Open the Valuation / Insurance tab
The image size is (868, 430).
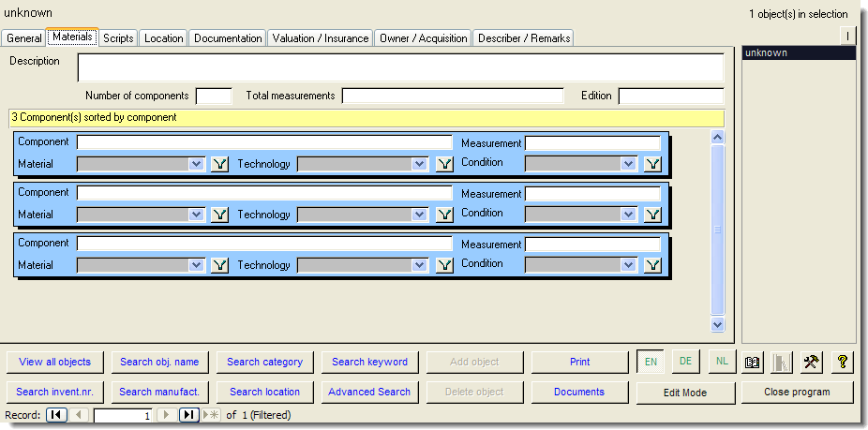321,38
